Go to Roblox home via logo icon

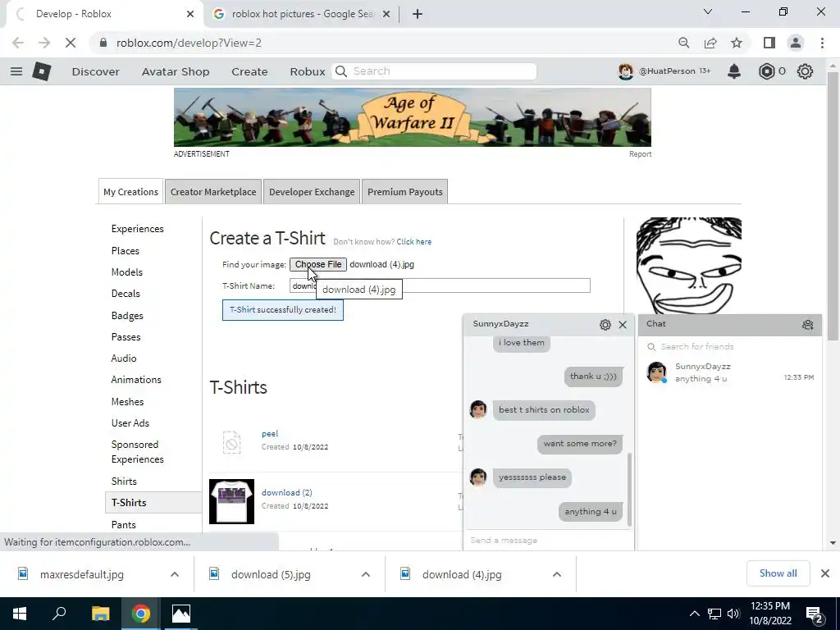41,71
